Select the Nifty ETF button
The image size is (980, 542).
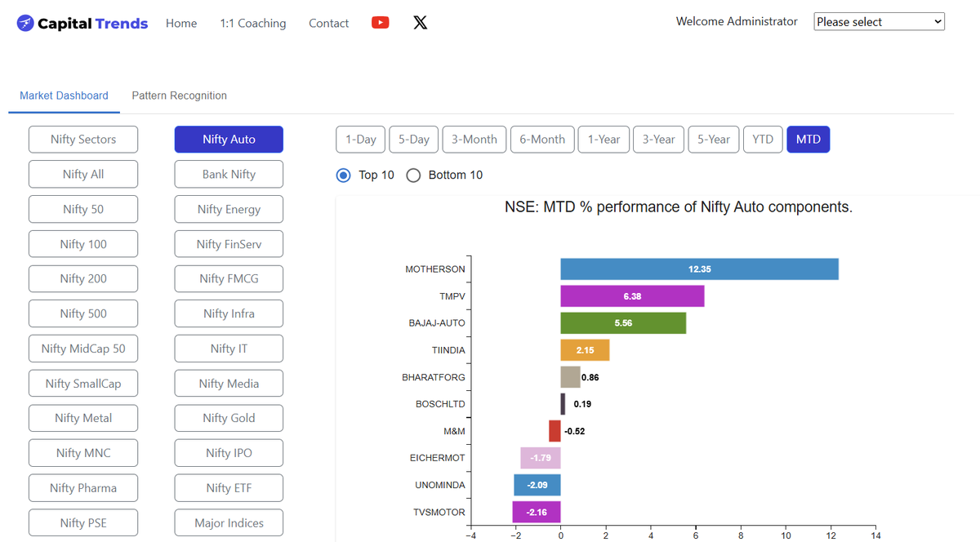point(229,488)
